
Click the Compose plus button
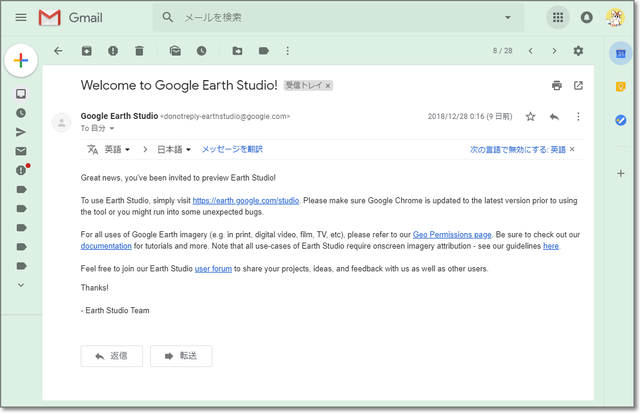pos(21,60)
